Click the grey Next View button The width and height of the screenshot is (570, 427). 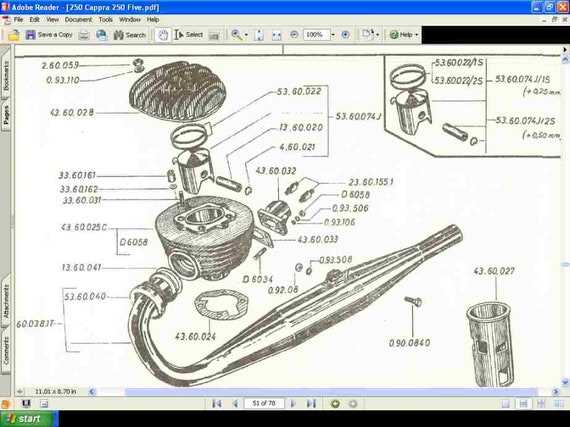pos(353,403)
